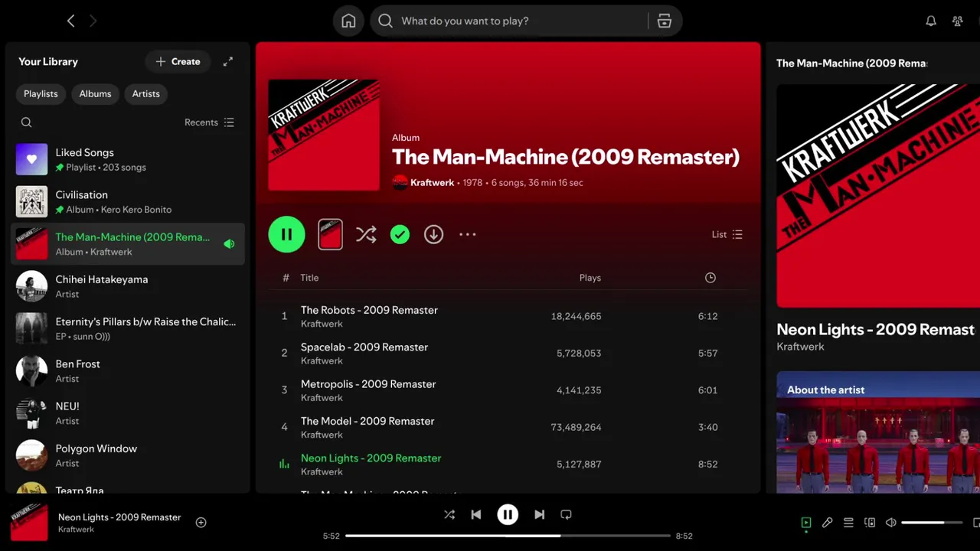Click the clock duration column header

tap(710, 278)
